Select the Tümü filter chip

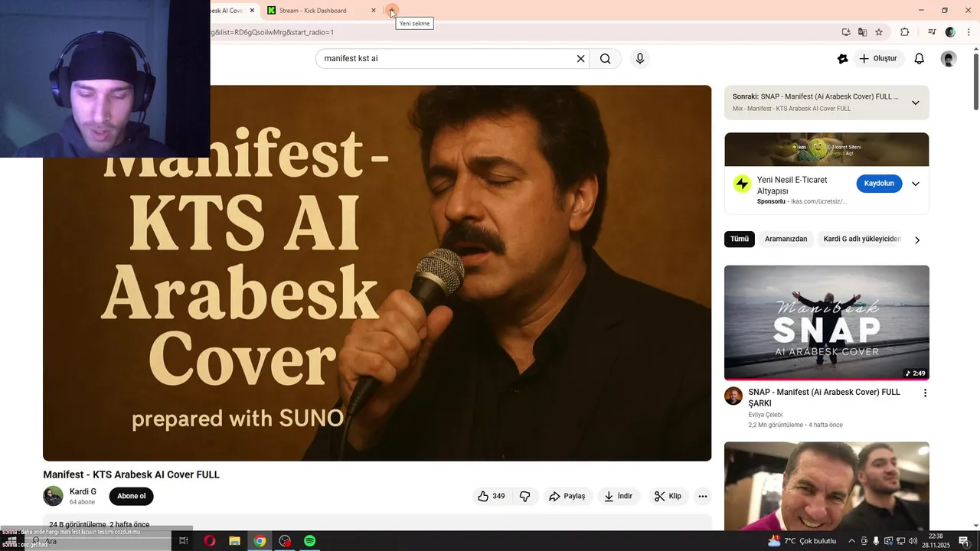click(740, 239)
